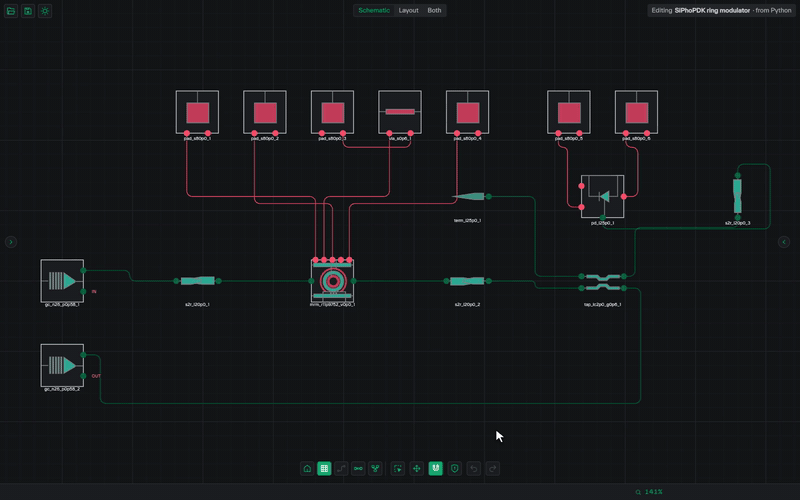This screenshot has width=800, height=500.
Task: Click the s2r_l20p0_2 label text
Action: (x=467, y=305)
